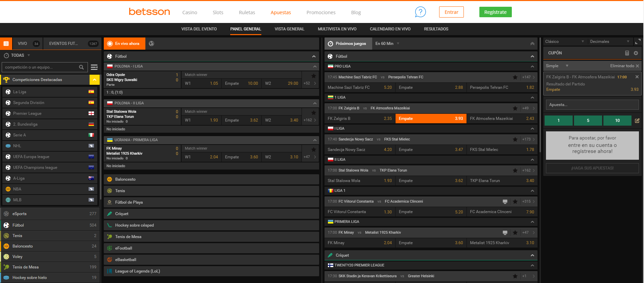Select W1 1.05 odds for Odra Opole
The image size is (644, 283).
(x=201, y=83)
